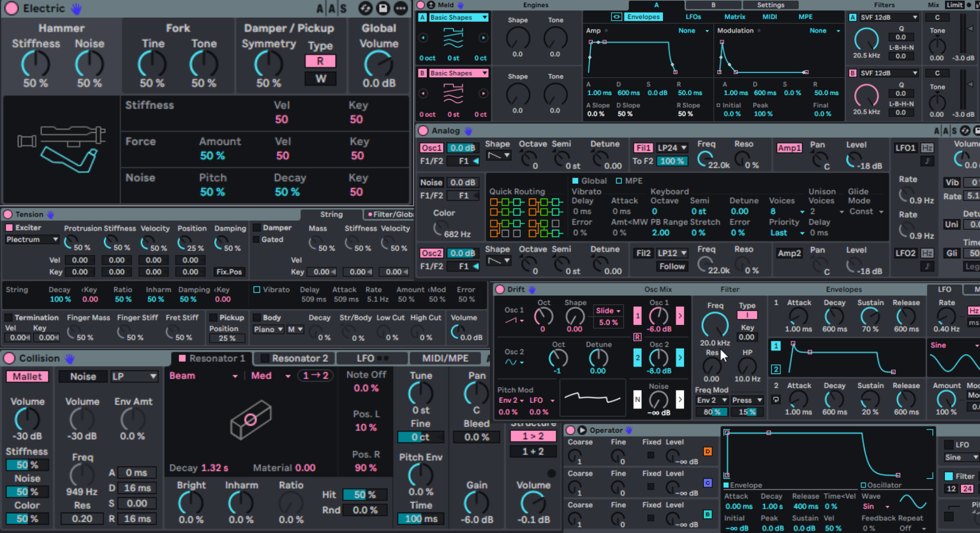980x533 pixels.
Task: Open Collision Resonator 2 tab
Action: (293, 358)
